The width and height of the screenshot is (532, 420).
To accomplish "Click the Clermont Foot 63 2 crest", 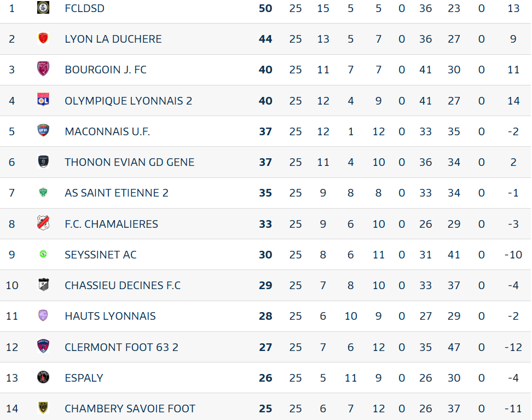I will coord(43,346).
